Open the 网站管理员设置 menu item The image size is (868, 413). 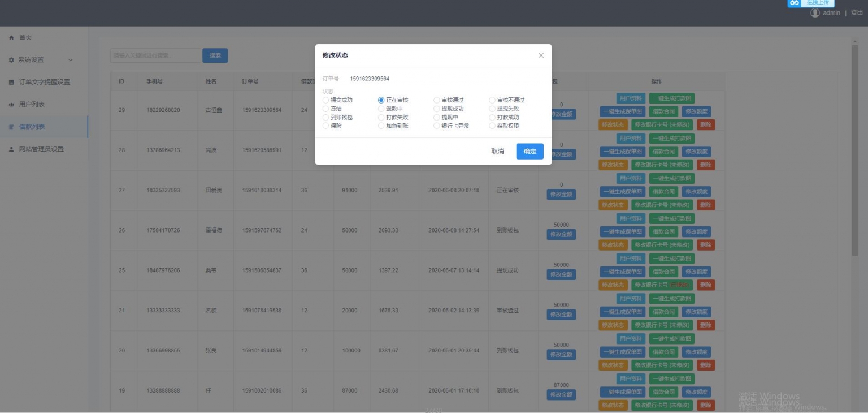click(x=41, y=149)
